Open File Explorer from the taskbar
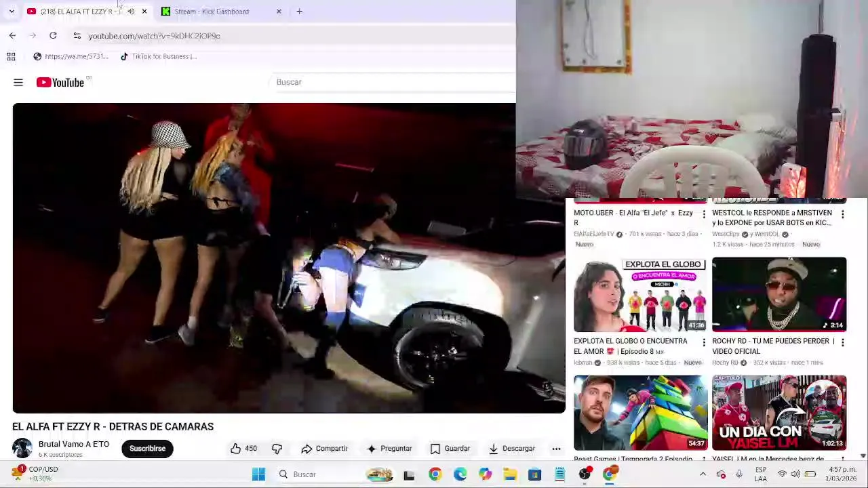This screenshot has height=488, width=868. (510, 474)
